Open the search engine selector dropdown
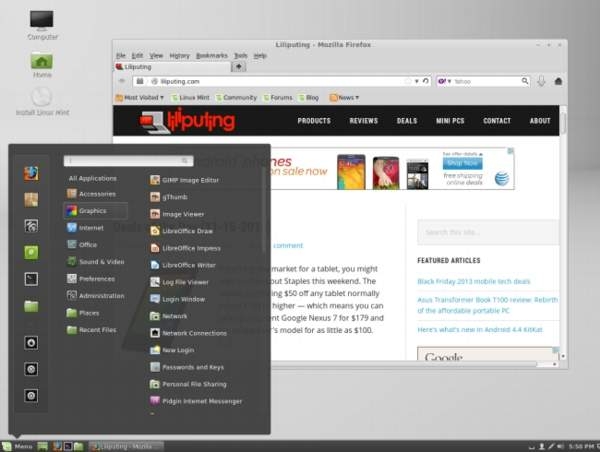The image size is (600, 452). click(x=445, y=81)
